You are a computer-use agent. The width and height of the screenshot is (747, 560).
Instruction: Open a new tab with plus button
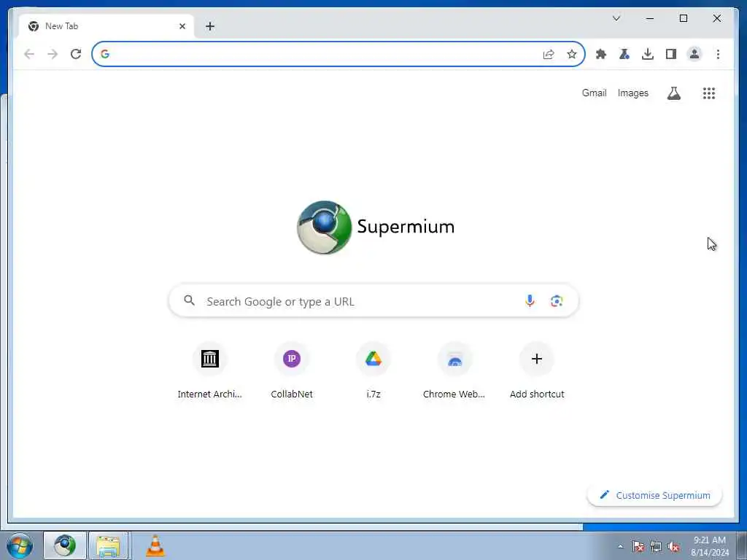[x=210, y=26]
